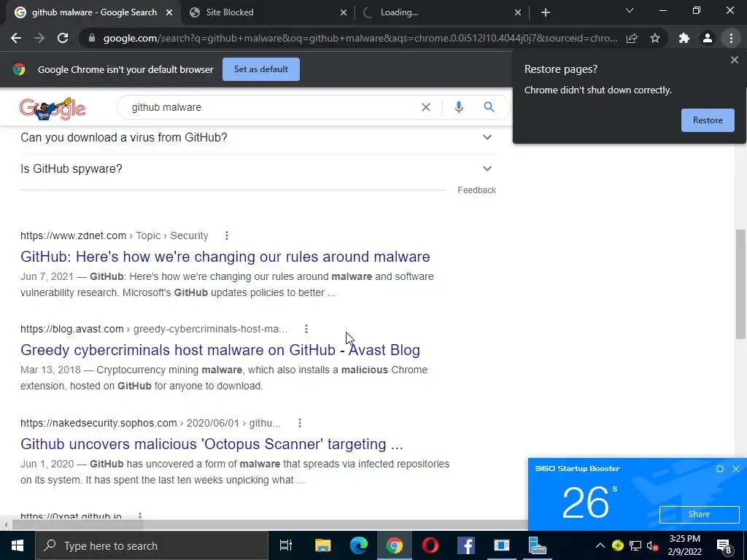Viewport: 747px width, 560px height.
Task: Open the Chrome profile icon
Action: coord(708,38)
